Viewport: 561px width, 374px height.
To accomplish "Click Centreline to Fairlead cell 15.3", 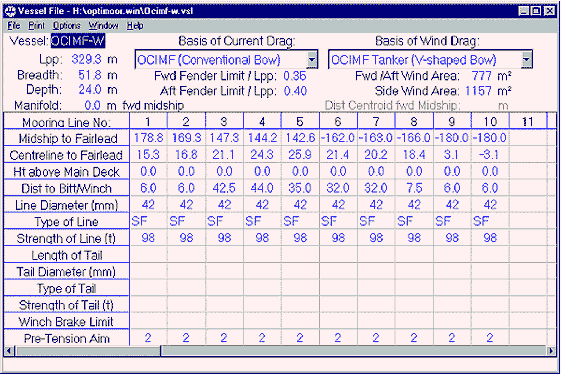I will 148,155.
